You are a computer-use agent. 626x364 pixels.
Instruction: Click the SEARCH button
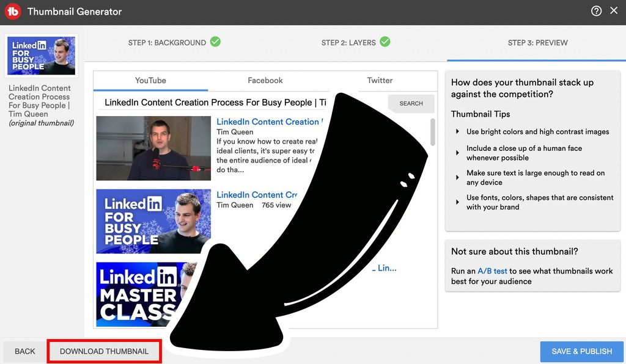click(x=411, y=103)
